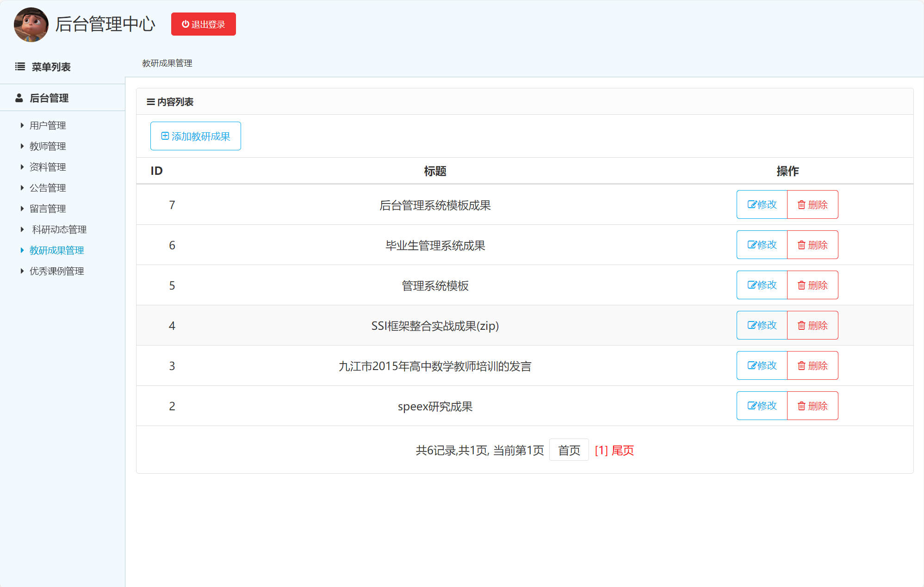Click trash icon for row ID 6
Screen dimensions: 924x587
tap(801, 245)
